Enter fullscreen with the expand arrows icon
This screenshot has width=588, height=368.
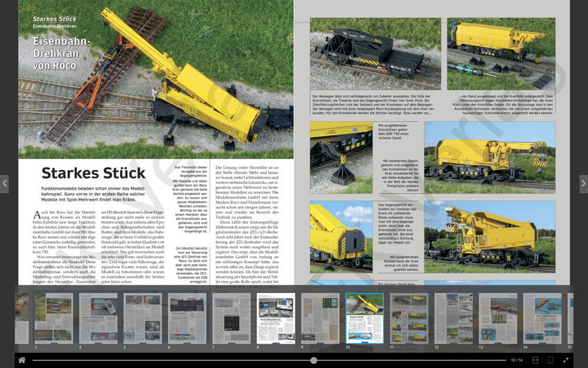566,360
